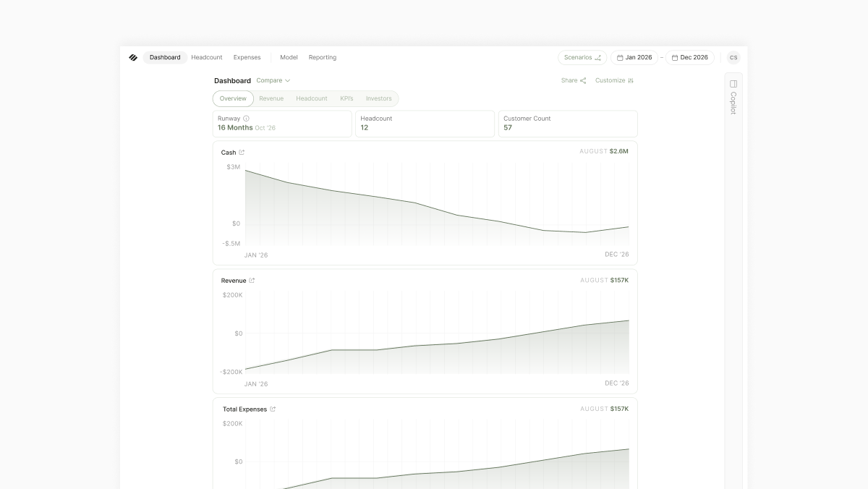This screenshot has height=489, width=868.
Task: Go to Headcount in top navigation
Action: tap(207, 58)
